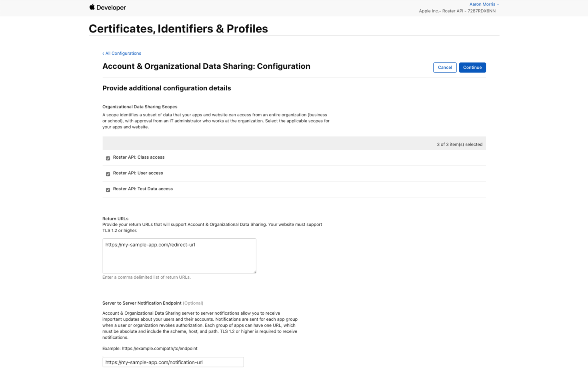Click the Certificates, Identifiers & Profiles heading

tap(178, 28)
